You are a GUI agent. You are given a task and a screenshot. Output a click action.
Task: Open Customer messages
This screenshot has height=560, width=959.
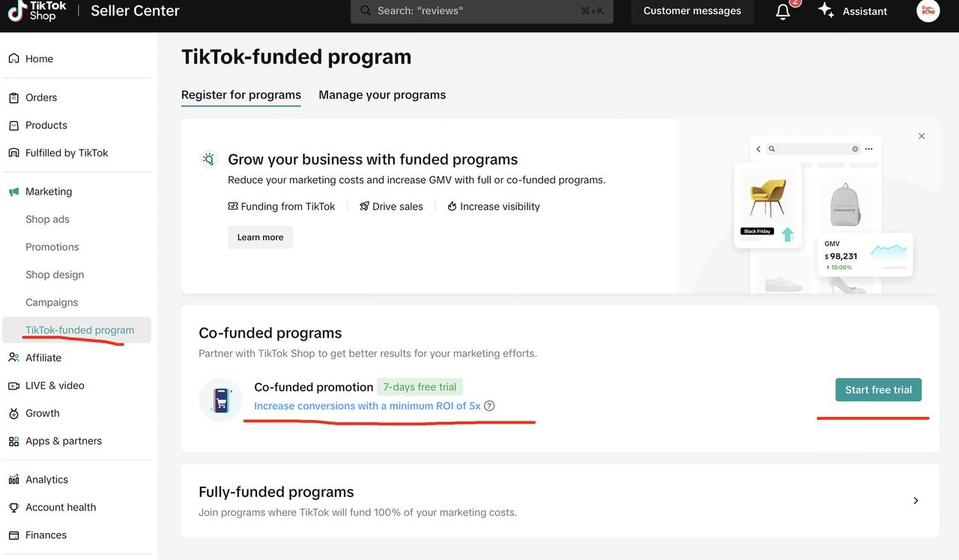[692, 11]
